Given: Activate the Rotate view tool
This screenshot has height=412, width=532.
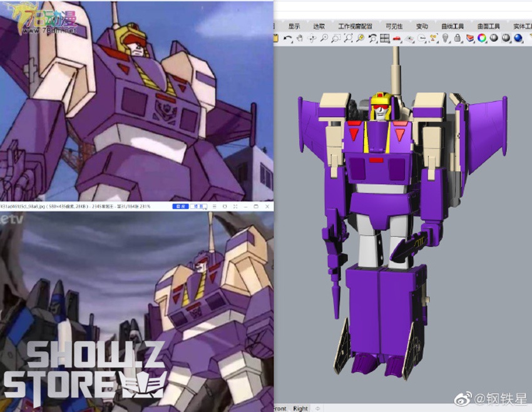Looking at the screenshot, I should point(312,38).
